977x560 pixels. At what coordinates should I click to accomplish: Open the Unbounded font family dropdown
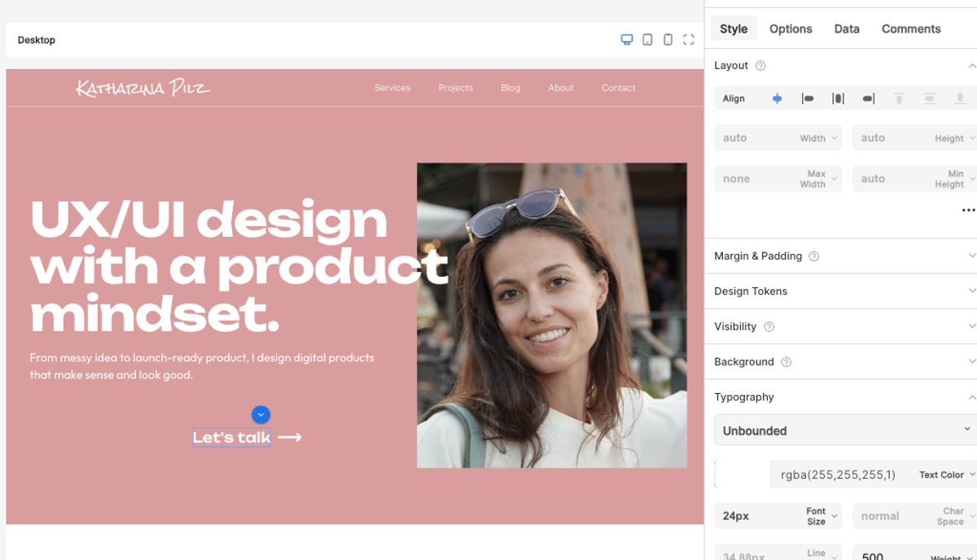[x=845, y=430]
